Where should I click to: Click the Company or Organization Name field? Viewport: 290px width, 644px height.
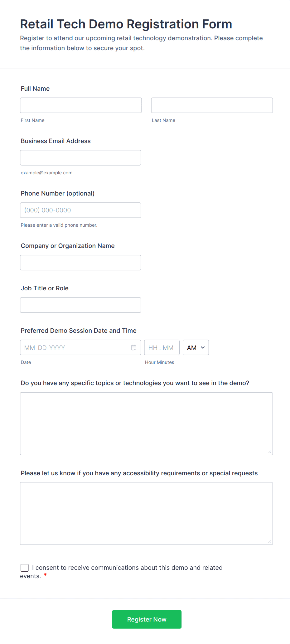(x=80, y=262)
